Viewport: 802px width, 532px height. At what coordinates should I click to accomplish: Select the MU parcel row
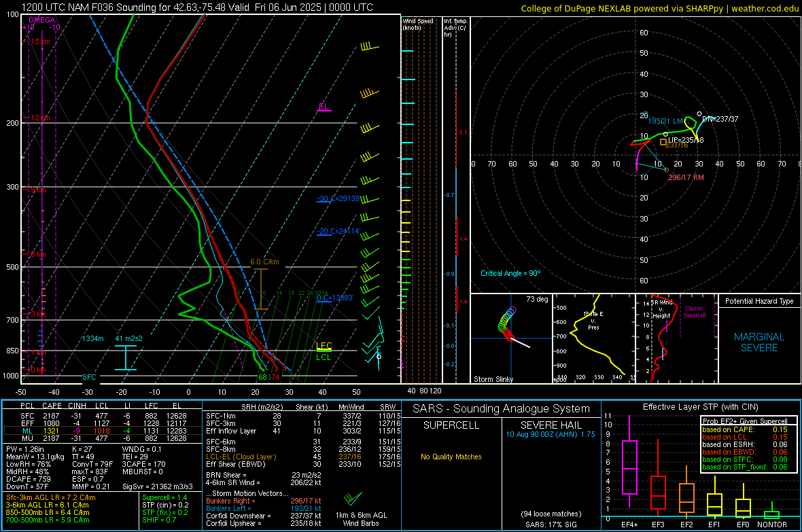point(103,438)
